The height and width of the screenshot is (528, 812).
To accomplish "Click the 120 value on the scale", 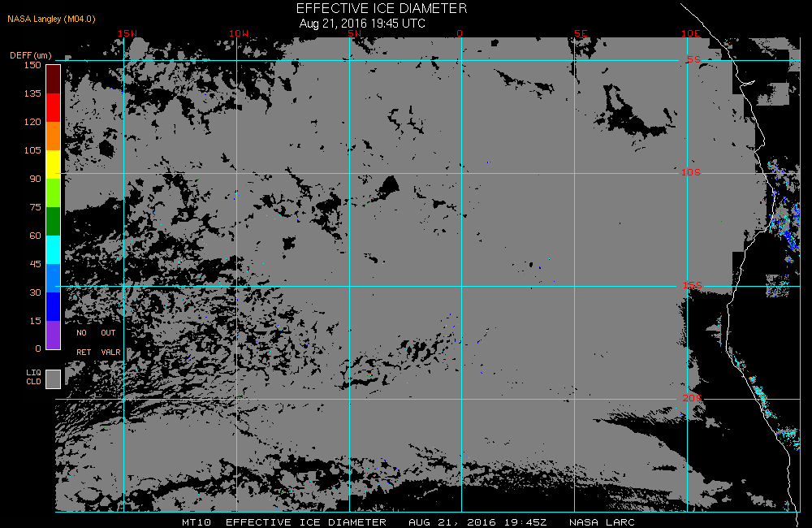I will pyautogui.click(x=32, y=122).
